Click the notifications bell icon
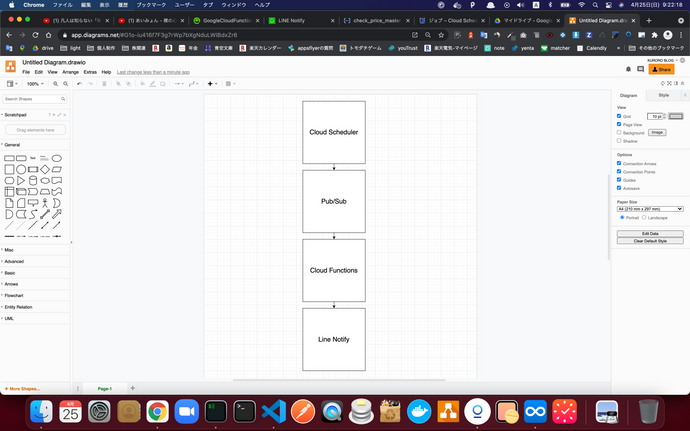This screenshot has width=690, height=431. (628, 69)
